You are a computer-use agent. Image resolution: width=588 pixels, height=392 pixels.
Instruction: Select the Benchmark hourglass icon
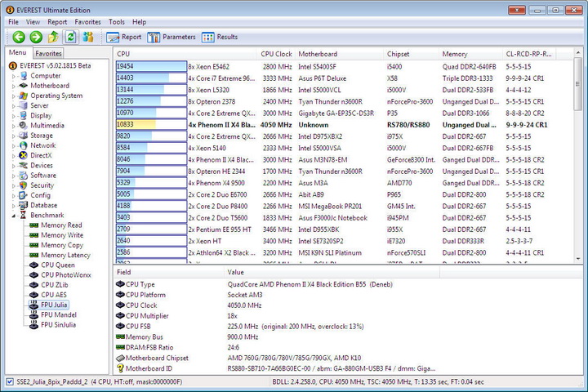pyautogui.click(x=24, y=215)
